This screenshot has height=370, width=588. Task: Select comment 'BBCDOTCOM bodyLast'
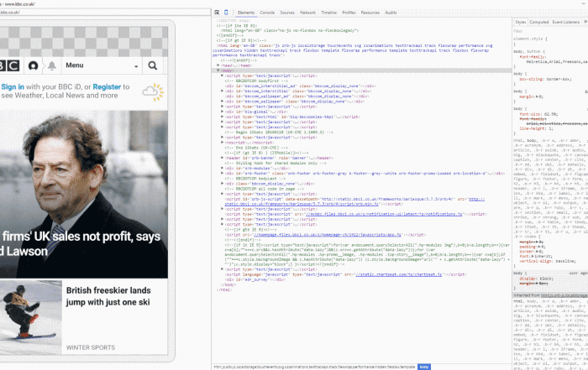point(255,179)
